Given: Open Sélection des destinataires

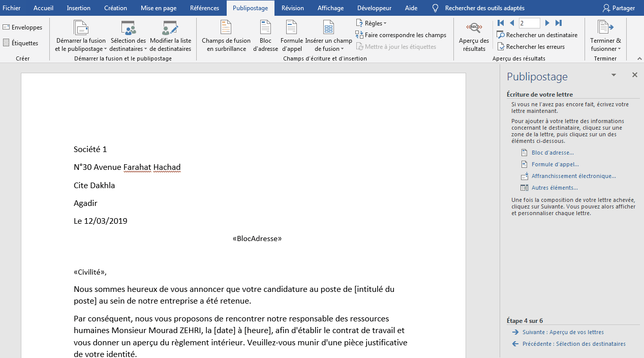Looking at the screenshot, I should coord(128,36).
